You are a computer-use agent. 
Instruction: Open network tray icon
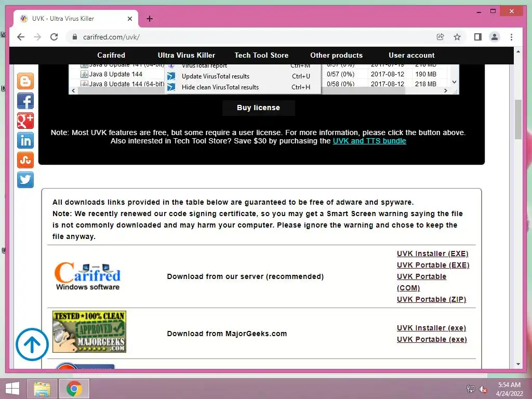pyautogui.click(x=470, y=389)
